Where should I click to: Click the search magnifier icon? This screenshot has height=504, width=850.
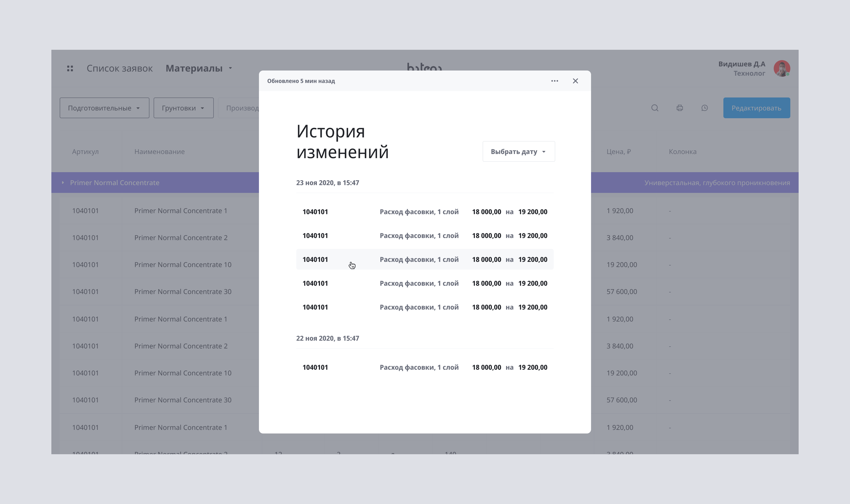(655, 108)
